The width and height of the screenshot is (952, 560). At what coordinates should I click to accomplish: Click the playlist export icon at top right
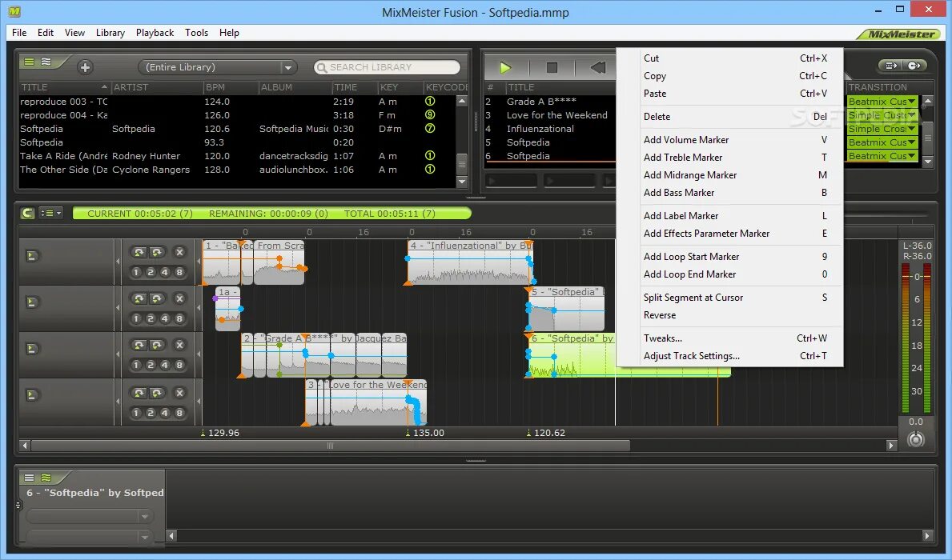tap(890, 66)
